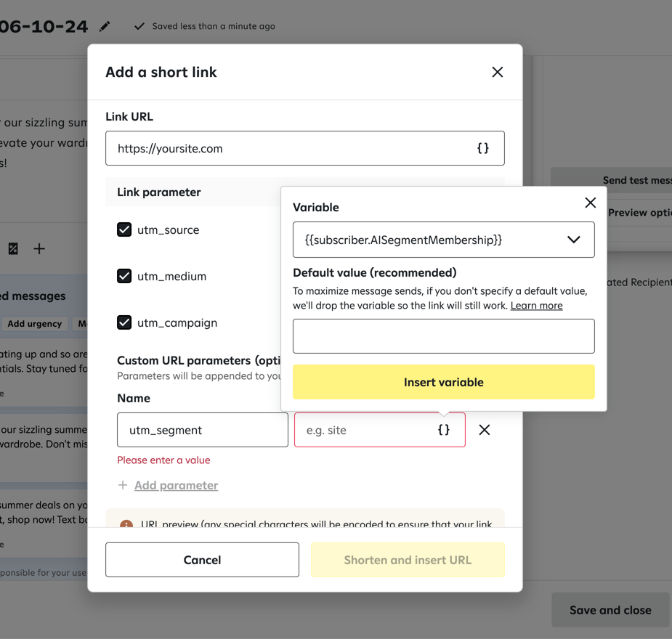Open the variable picker in the parameter value field

444,430
